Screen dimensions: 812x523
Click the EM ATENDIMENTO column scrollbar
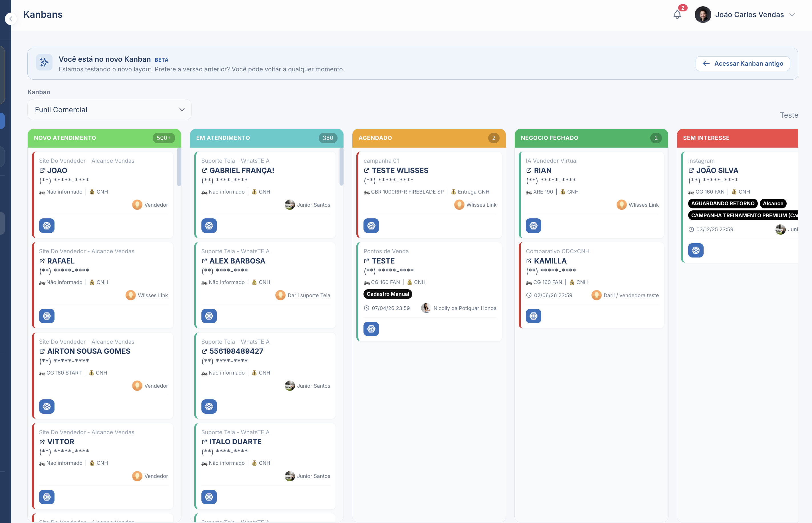point(341,167)
